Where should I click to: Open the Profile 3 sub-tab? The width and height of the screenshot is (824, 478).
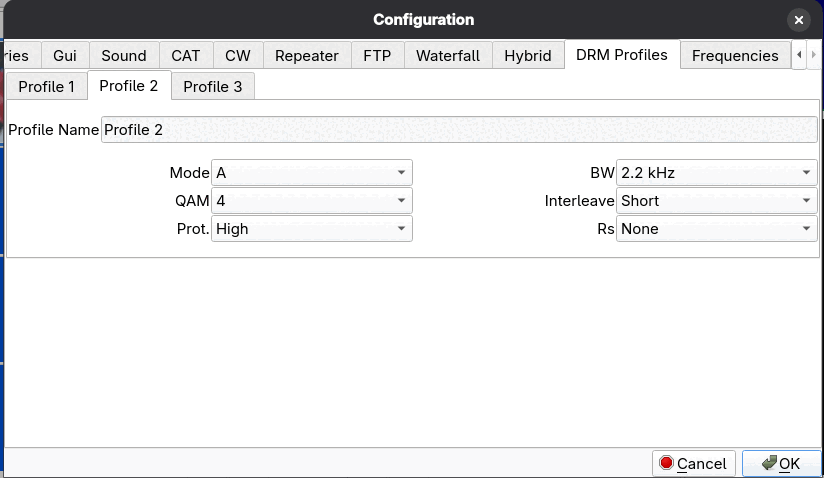click(213, 86)
